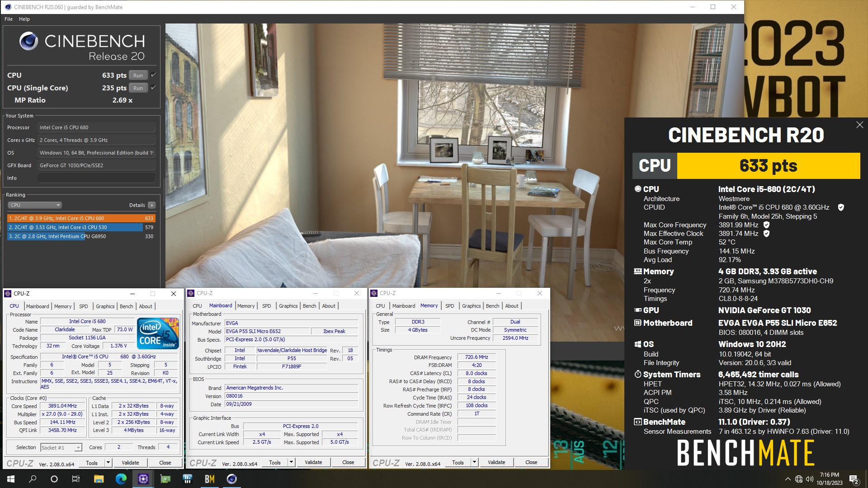Image resolution: width=868 pixels, height=488 pixels.
Task: Click the OS Windows icon in BenchMate panel
Action: coord(638,344)
